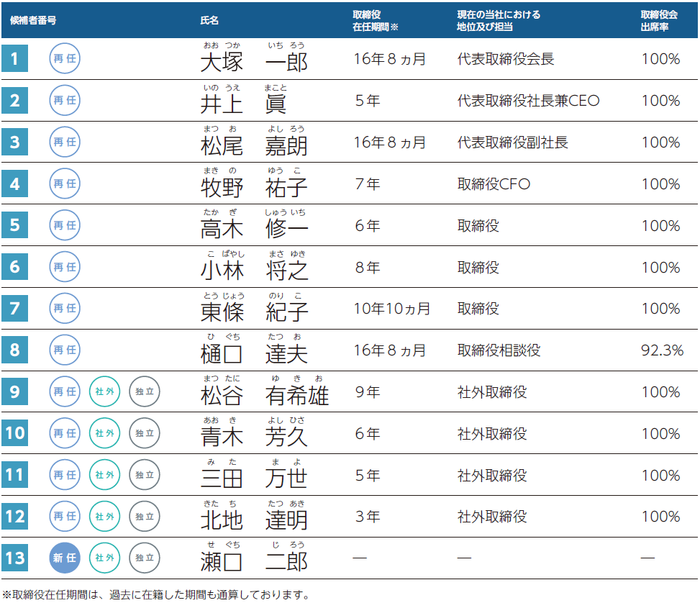
Task: Click the 社外 badge in 三田 万世's row
Action: click(104, 475)
